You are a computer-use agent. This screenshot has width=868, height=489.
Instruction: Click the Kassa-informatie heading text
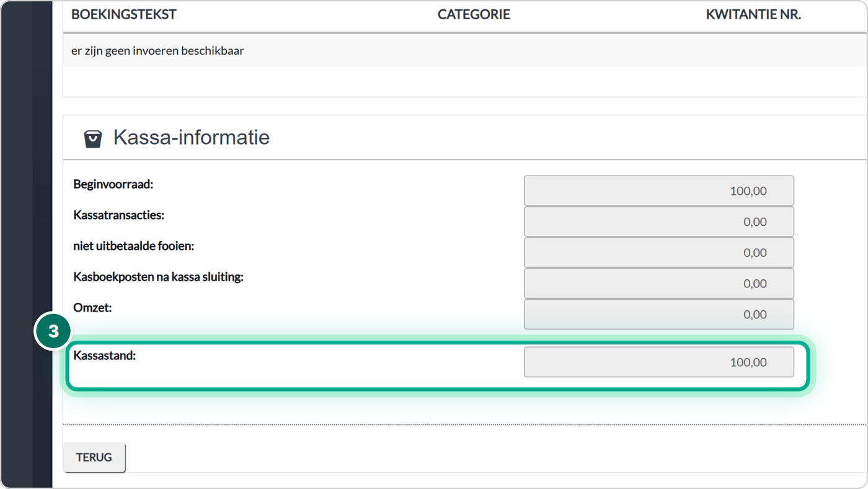[x=191, y=137]
